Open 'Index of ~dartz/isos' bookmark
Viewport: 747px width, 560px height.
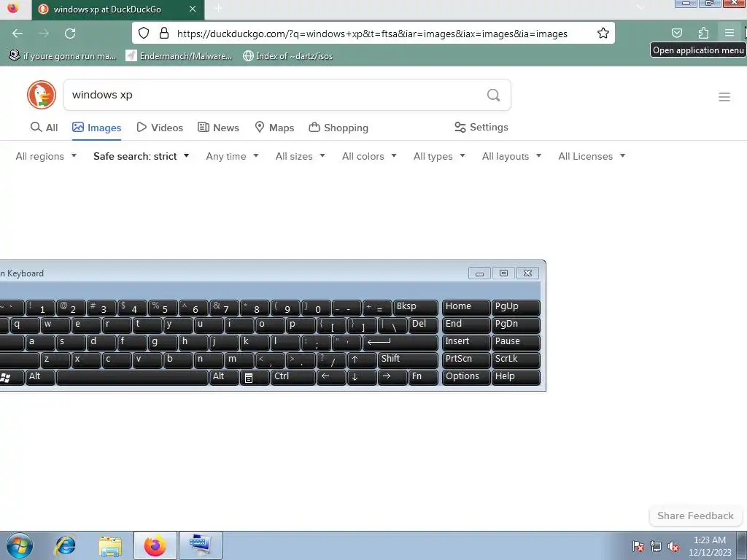pyautogui.click(x=287, y=56)
